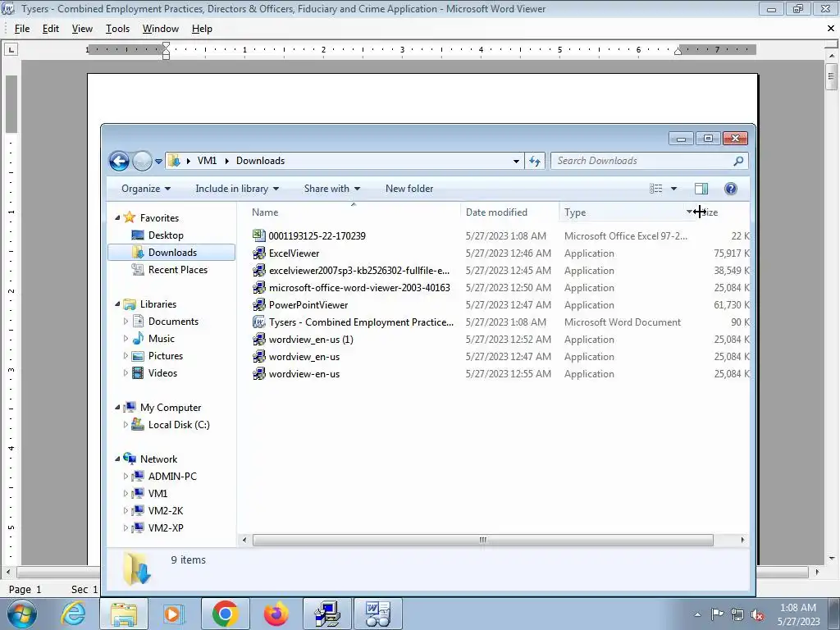
Task: Click the clock showing 1:08 AM
Action: coord(797,608)
